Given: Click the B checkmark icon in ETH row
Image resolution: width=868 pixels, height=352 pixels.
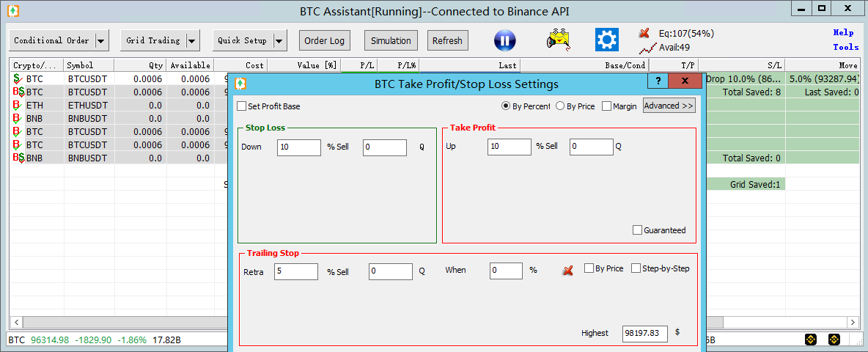Looking at the screenshot, I should pyautogui.click(x=18, y=105).
